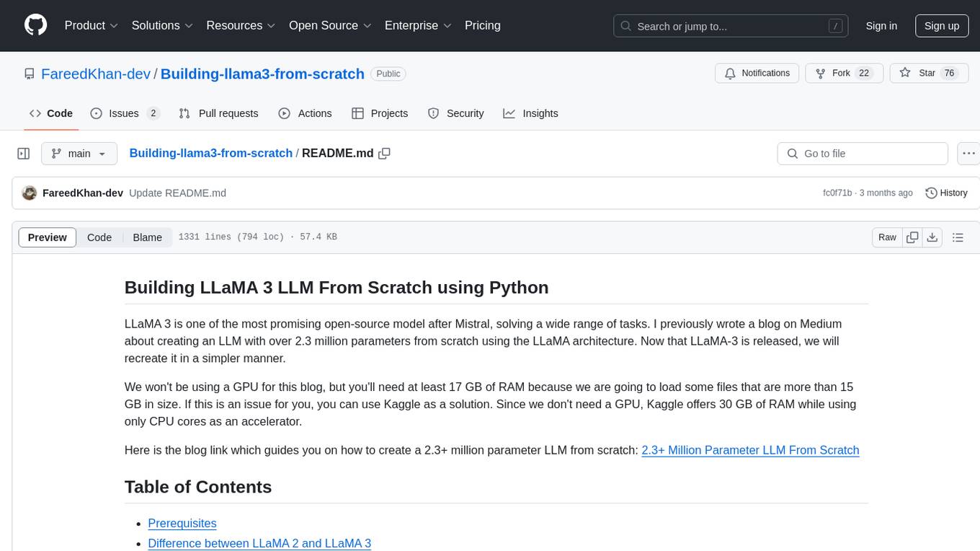The width and height of the screenshot is (980, 551).
Task: Download the raw file
Action: tap(932, 237)
